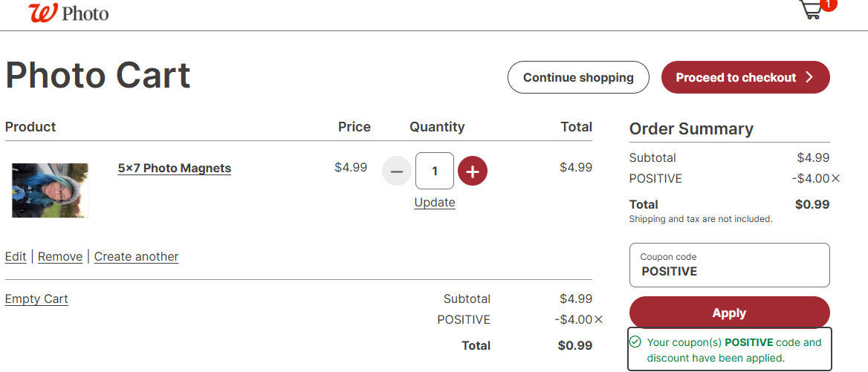Open the 5×7 Photo Magnets link
This screenshot has width=868, height=372.
(x=175, y=169)
